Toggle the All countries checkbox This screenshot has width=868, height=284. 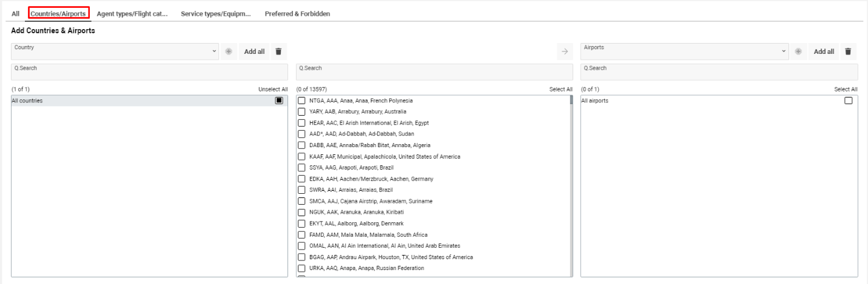279,101
